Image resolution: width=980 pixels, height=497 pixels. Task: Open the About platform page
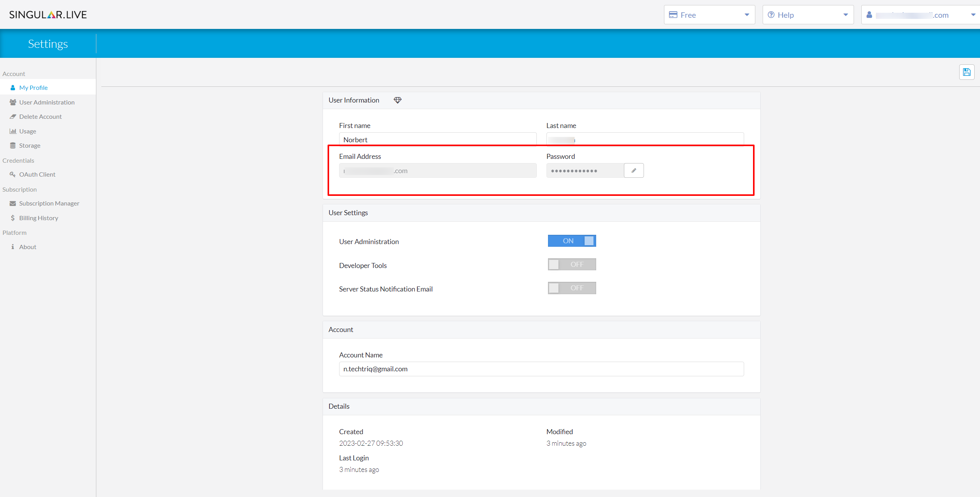coord(27,247)
